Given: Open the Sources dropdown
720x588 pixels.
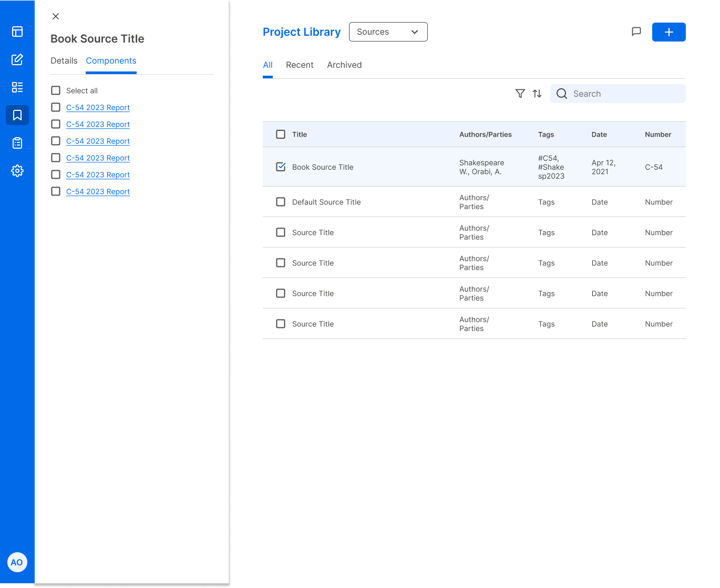Looking at the screenshot, I should [x=388, y=32].
